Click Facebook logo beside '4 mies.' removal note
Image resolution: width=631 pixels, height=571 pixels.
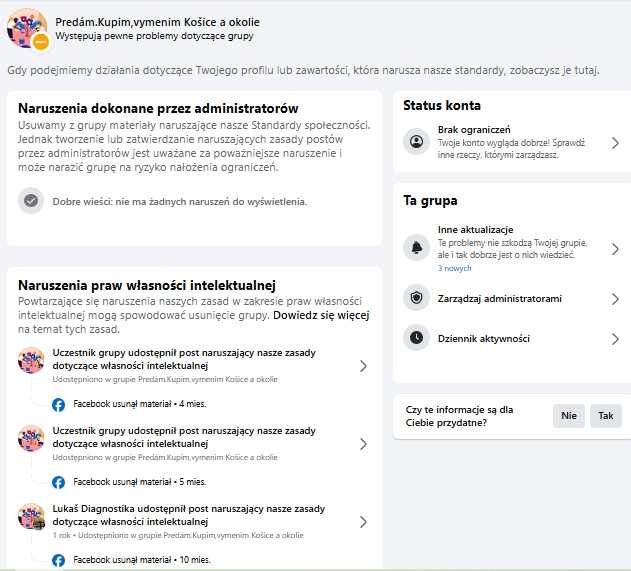59,404
